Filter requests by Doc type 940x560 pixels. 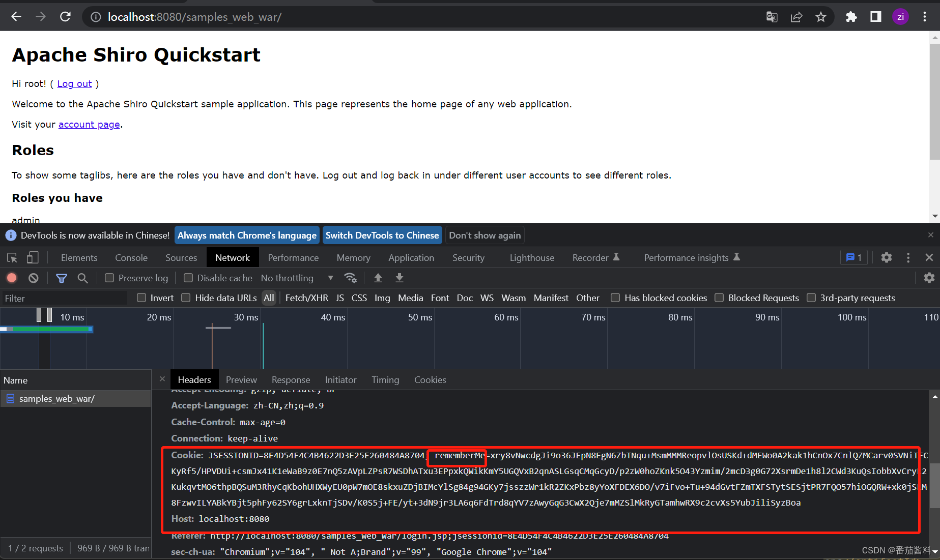pyautogui.click(x=465, y=298)
